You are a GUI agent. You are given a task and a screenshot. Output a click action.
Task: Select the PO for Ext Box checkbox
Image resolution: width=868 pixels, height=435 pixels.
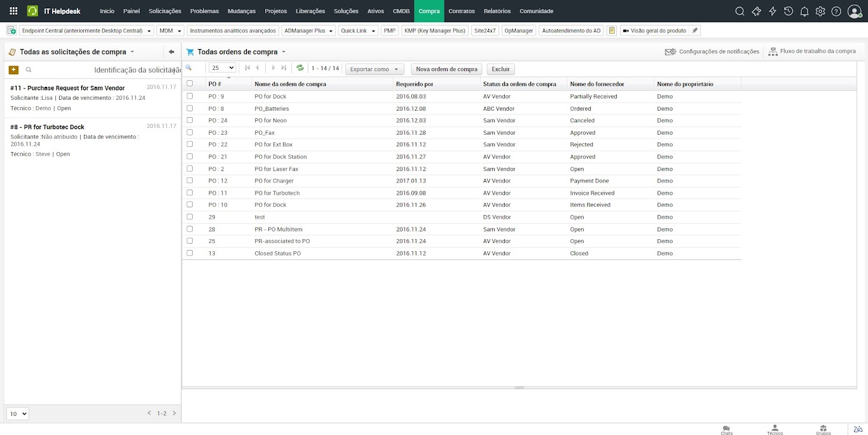click(189, 144)
